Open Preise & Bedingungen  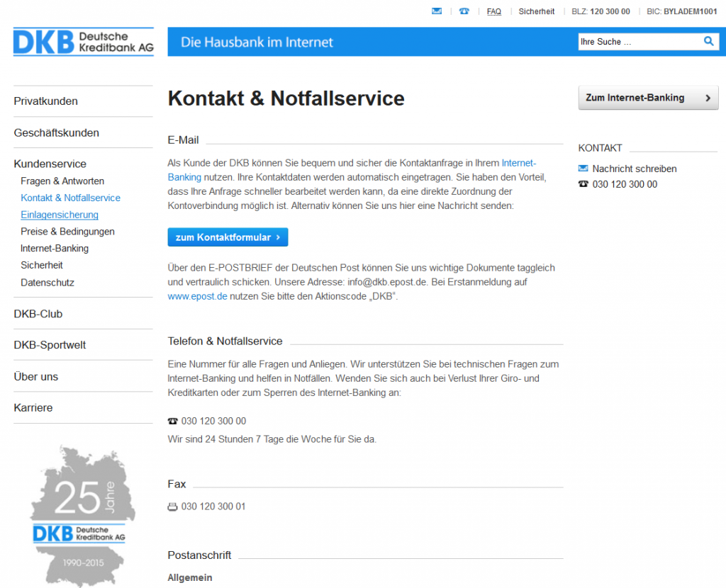67,232
